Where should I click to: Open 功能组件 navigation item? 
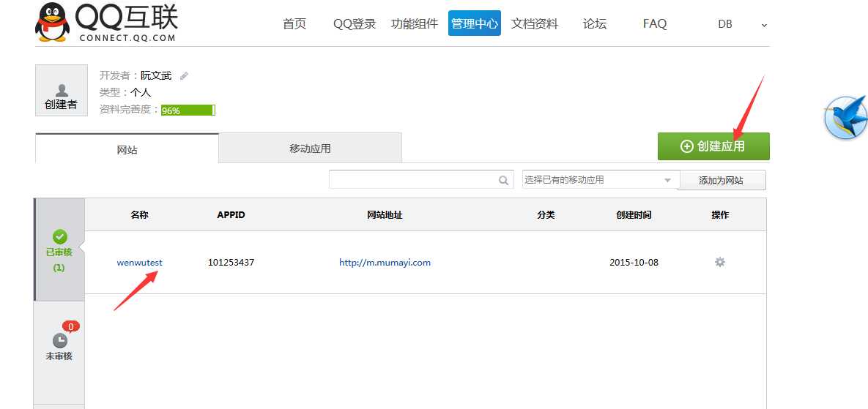click(x=414, y=23)
